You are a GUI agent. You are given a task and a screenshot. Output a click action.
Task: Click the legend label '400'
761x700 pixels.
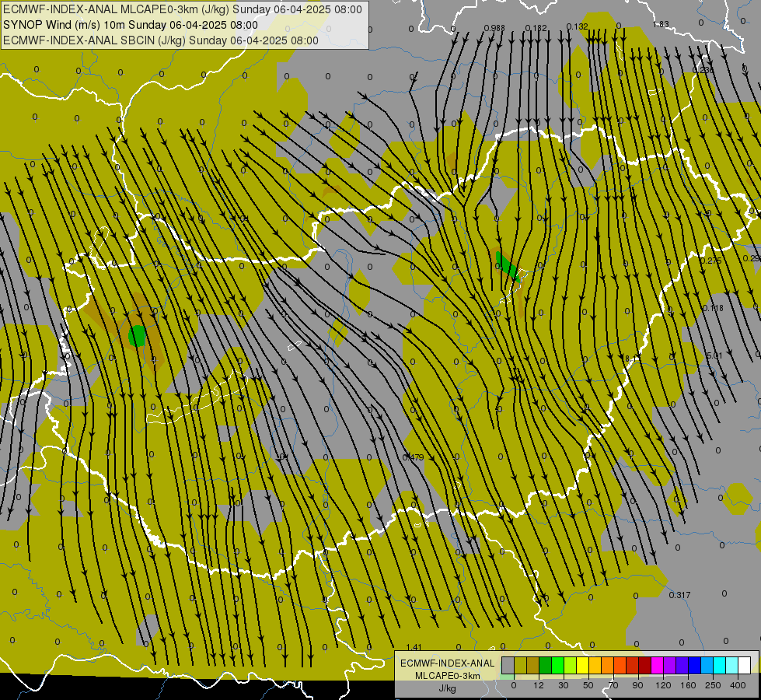(738, 685)
